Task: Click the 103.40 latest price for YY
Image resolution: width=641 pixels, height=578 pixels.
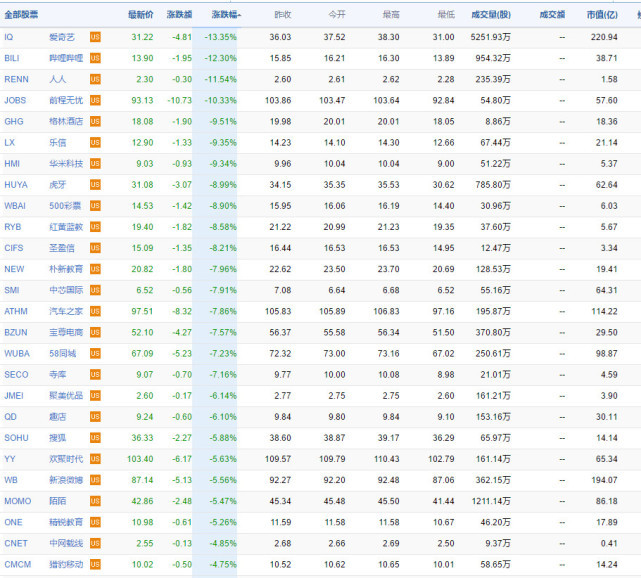Action: pos(140,459)
